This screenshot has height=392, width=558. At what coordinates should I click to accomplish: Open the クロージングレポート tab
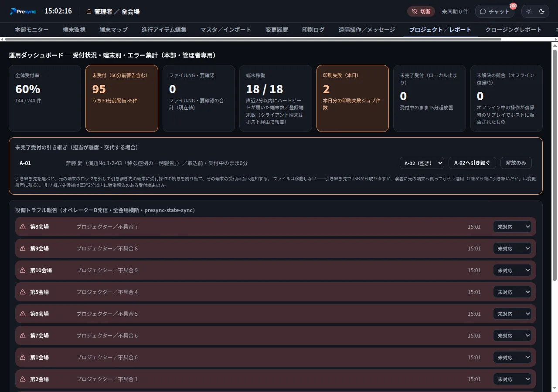tap(514, 30)
